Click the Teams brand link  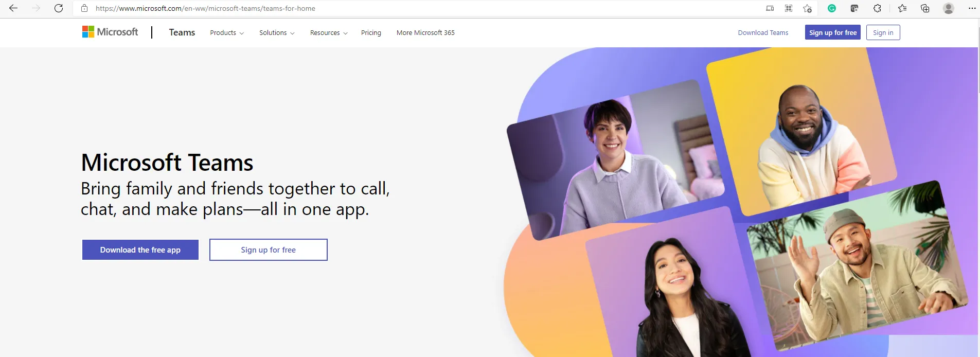click(182, 32)
